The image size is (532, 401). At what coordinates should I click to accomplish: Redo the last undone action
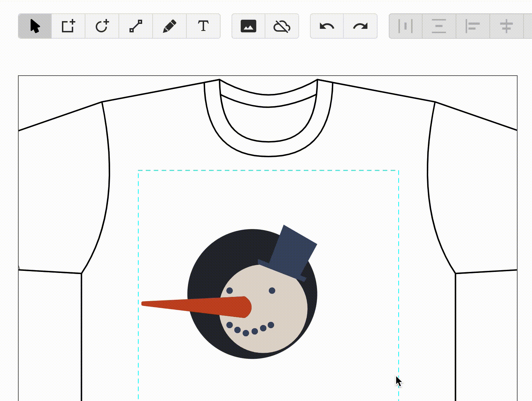click(360, 26)
